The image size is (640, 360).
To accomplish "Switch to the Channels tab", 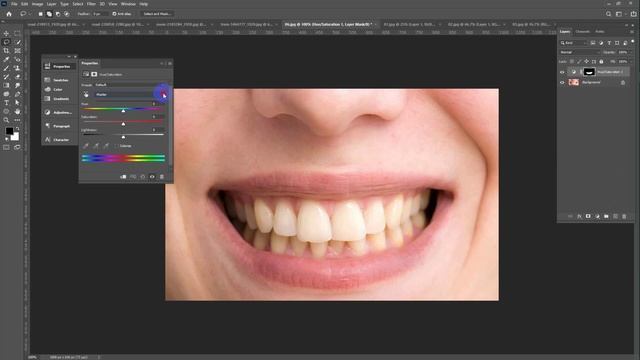I will [x=582, y=31].
